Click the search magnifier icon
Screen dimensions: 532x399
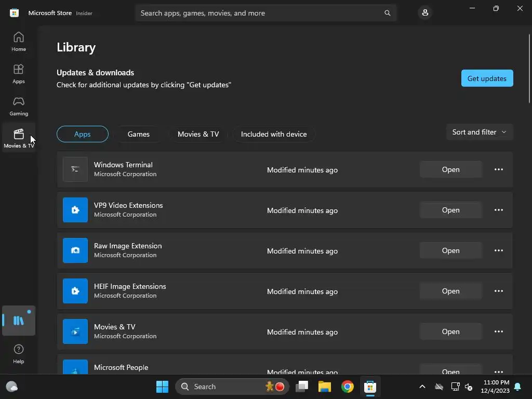coord(387,13)
